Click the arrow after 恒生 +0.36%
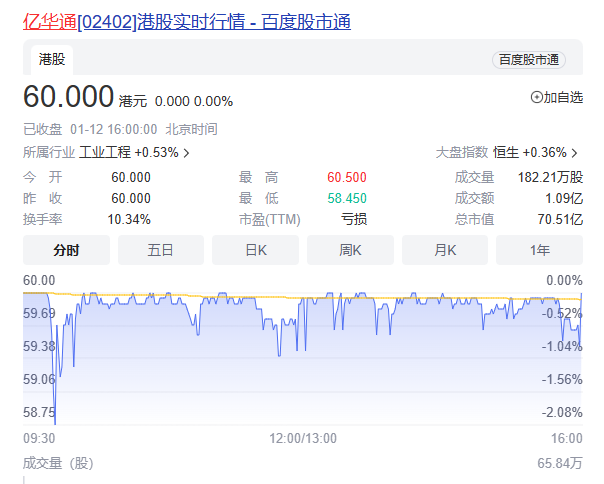 pos(575,153)
